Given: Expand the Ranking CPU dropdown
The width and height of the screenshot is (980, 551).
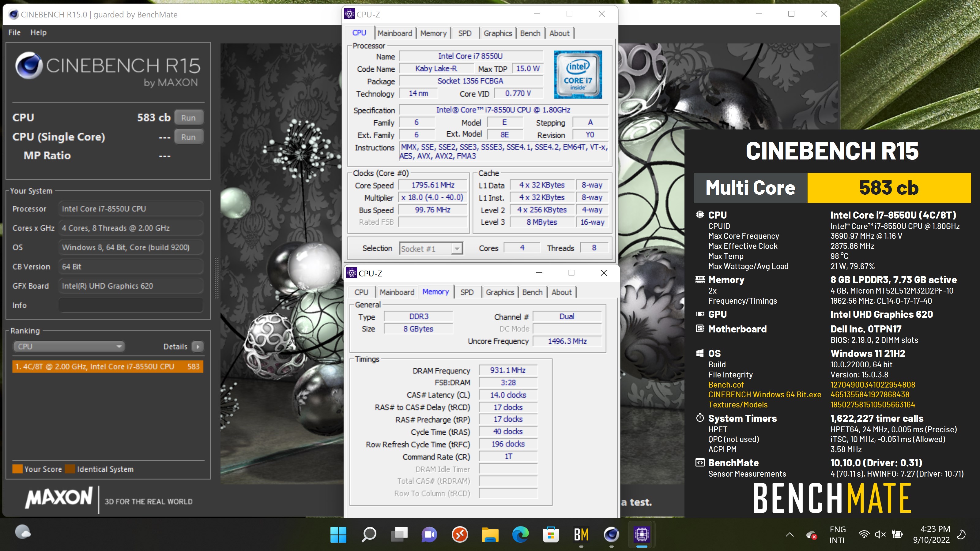Looking at the screenshot, I should point(69,347).
